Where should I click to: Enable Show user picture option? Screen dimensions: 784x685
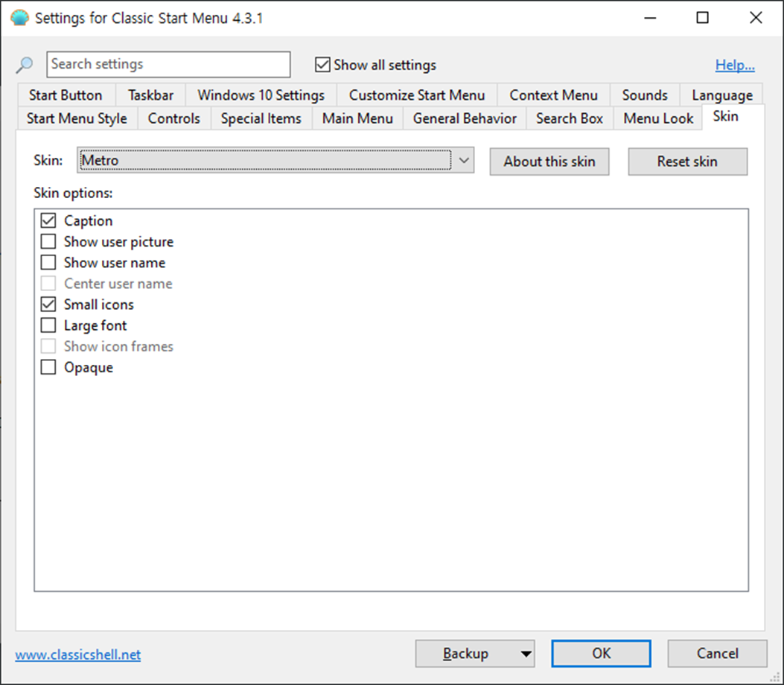(48, 241)
